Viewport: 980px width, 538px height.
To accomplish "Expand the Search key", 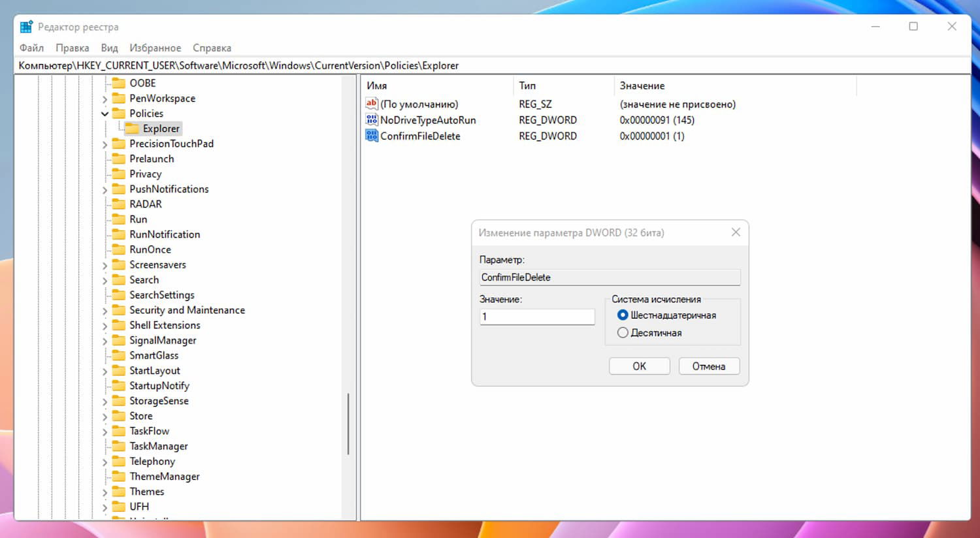I will 105,280.
